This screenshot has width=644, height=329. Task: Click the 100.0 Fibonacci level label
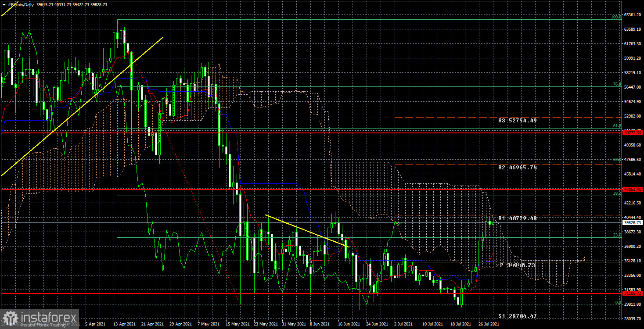coord(616,17)
